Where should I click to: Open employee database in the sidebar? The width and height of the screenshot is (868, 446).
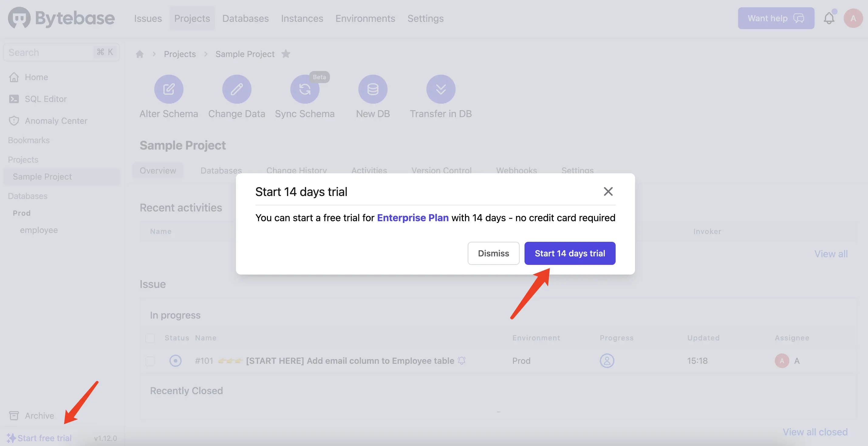(x=39, y=230)
